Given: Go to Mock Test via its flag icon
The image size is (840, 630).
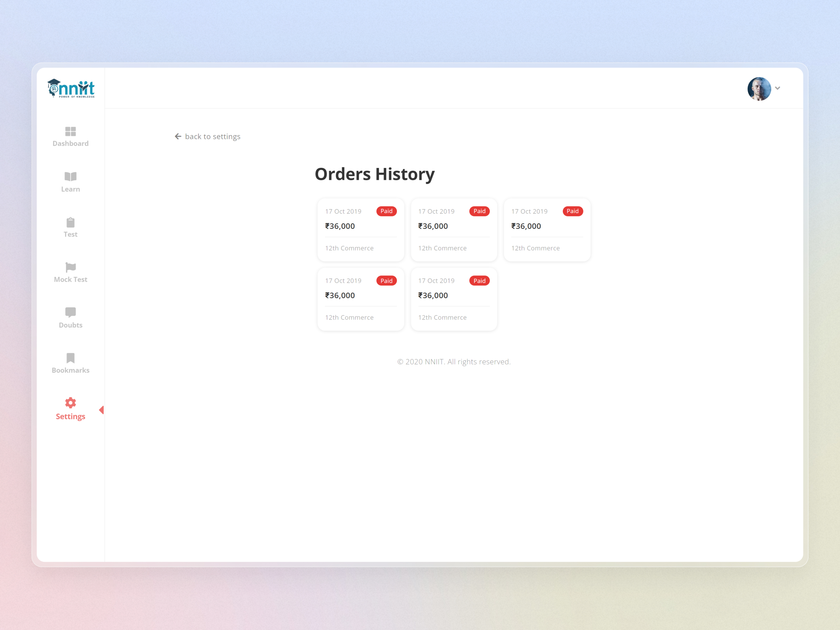Looking at the screenshot, I should point(70,268).
